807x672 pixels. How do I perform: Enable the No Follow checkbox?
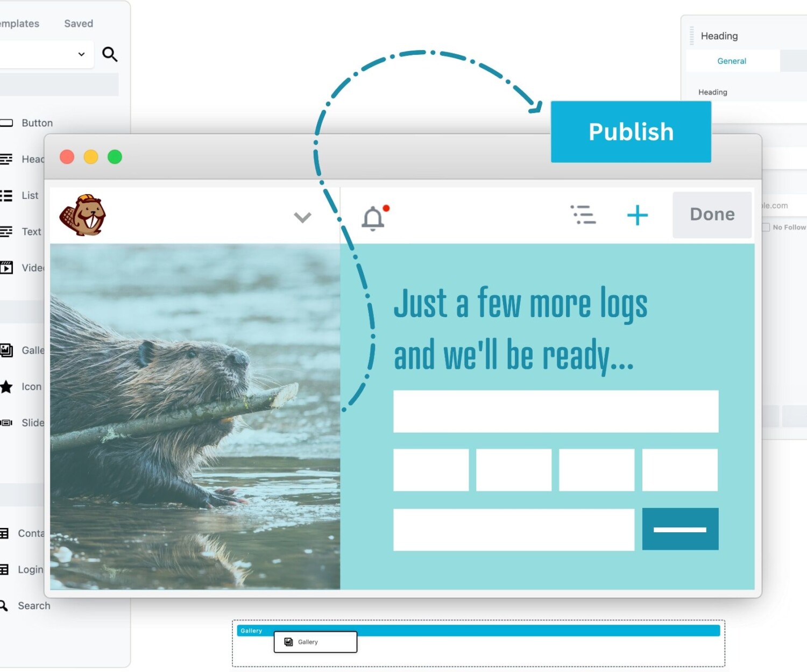766,227
